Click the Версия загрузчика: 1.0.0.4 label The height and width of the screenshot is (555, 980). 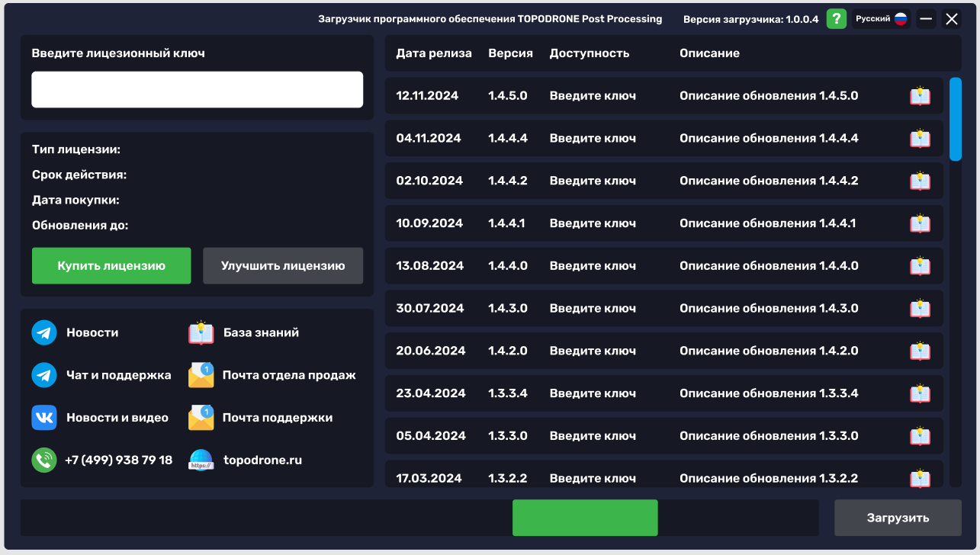point(750,19)
